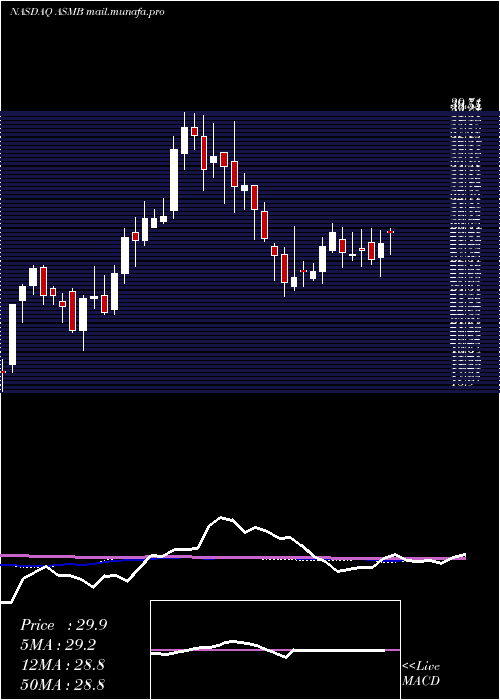Click the 'Price : 29.9' readout
Viewport: 500px width, 700px height.
(63, 625)
